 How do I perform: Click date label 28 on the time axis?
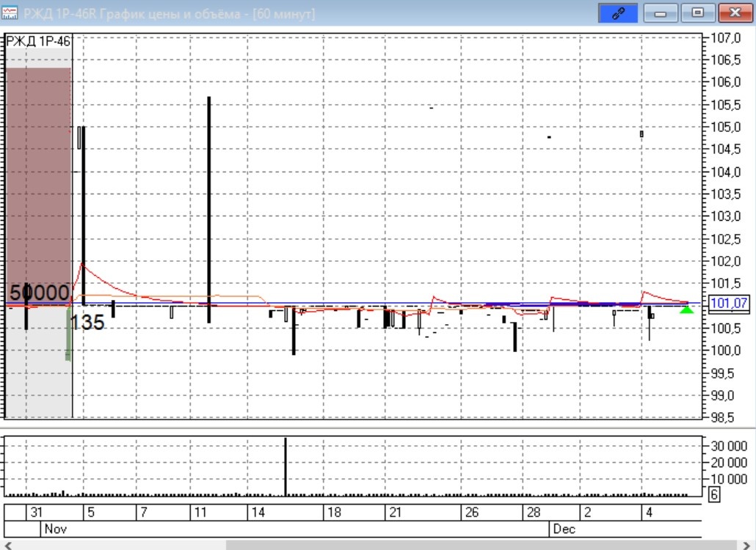[x=534, y=512]
